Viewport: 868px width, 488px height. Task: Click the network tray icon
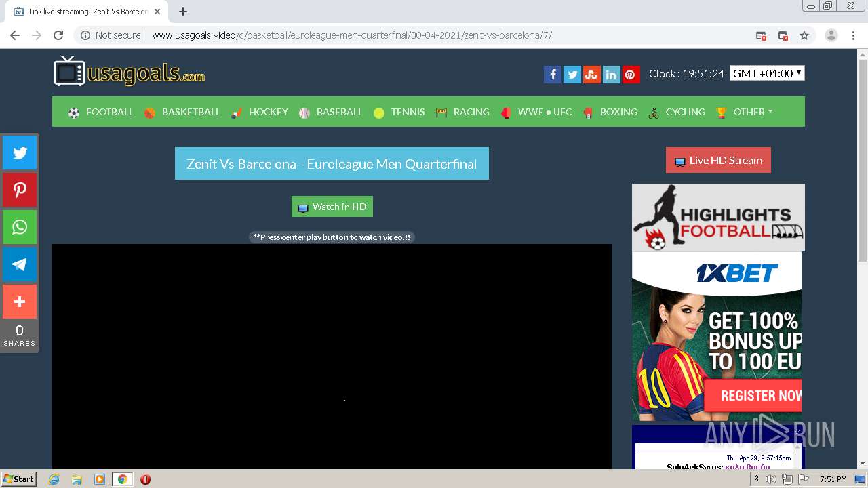coord(787,479)
